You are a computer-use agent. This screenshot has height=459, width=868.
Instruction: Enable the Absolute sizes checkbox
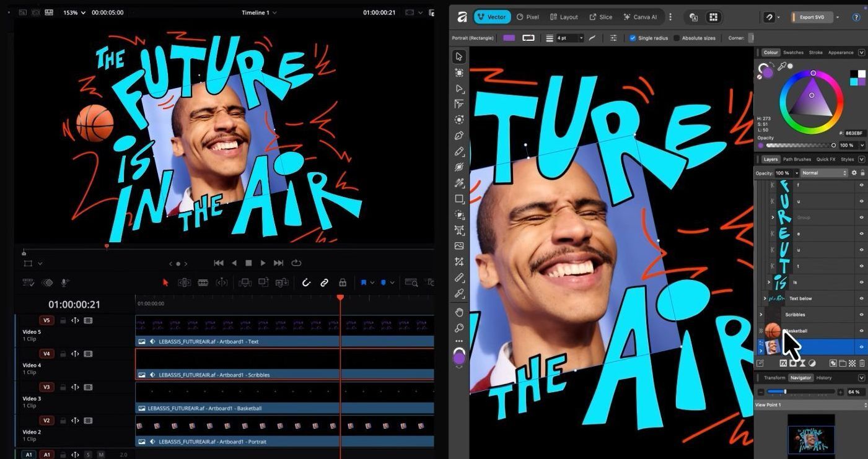[x=677, y=38]
